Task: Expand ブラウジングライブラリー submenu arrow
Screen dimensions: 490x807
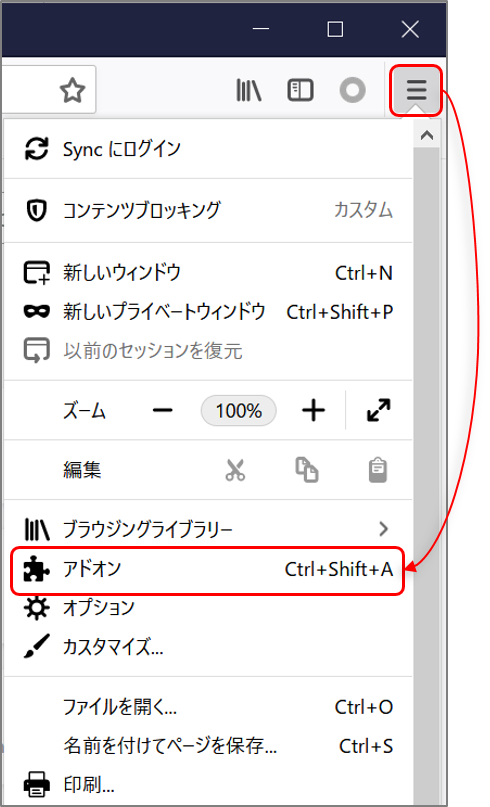Action: point(383,529)
